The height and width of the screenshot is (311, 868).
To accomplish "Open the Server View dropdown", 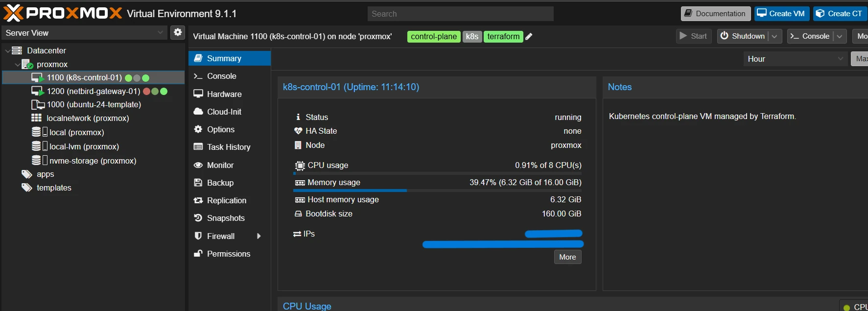I will [160, 32].
